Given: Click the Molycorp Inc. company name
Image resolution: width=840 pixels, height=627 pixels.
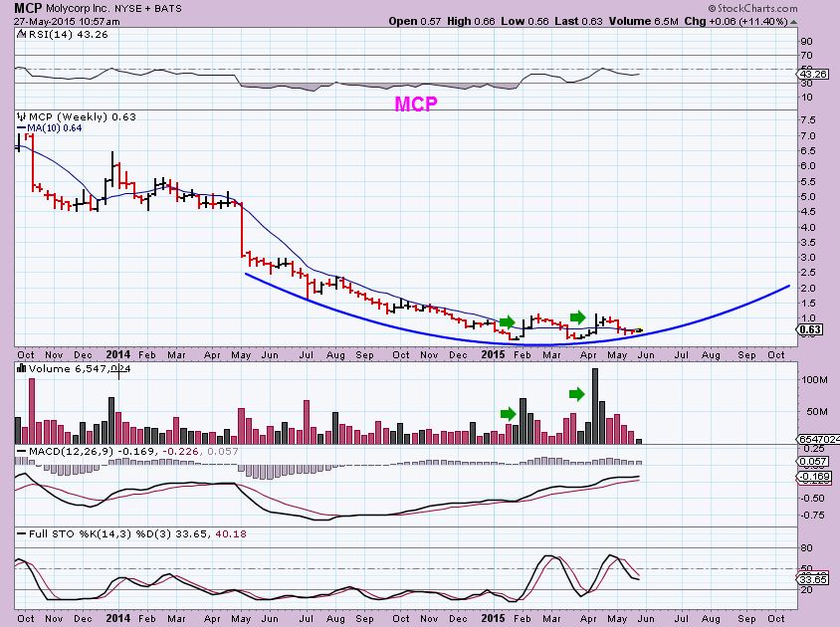Looking at the screenshot, I should [79, 9].
